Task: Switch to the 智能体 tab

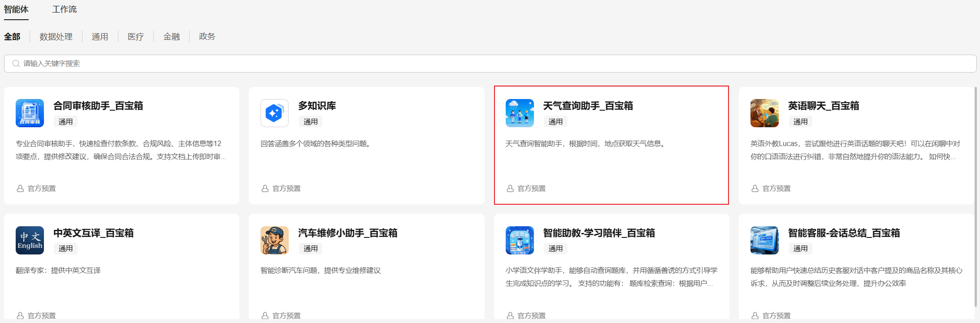Action: [x=16, y=9]
